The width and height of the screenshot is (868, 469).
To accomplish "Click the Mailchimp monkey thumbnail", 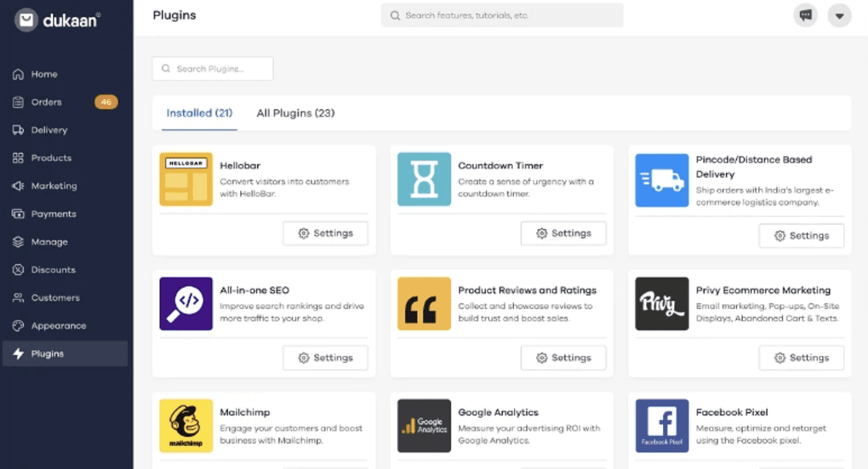I will pyautogui.click(x=186, y=425).
